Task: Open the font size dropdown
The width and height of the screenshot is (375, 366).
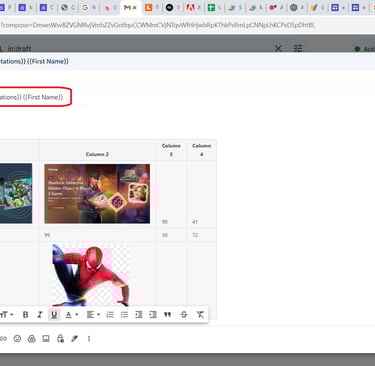Action: tap(6, 315)
